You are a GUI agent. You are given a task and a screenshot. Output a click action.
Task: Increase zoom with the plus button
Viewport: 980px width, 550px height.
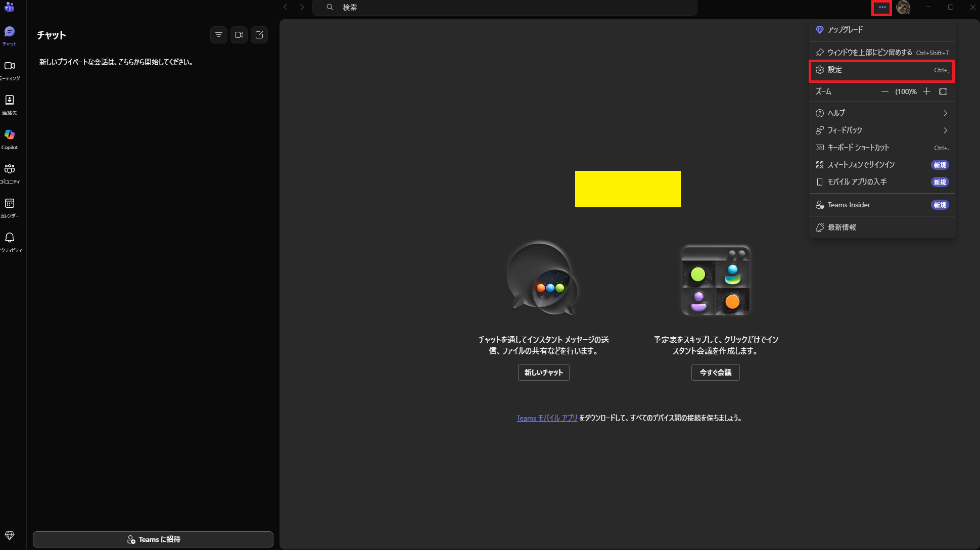click(x=926, y=91)
